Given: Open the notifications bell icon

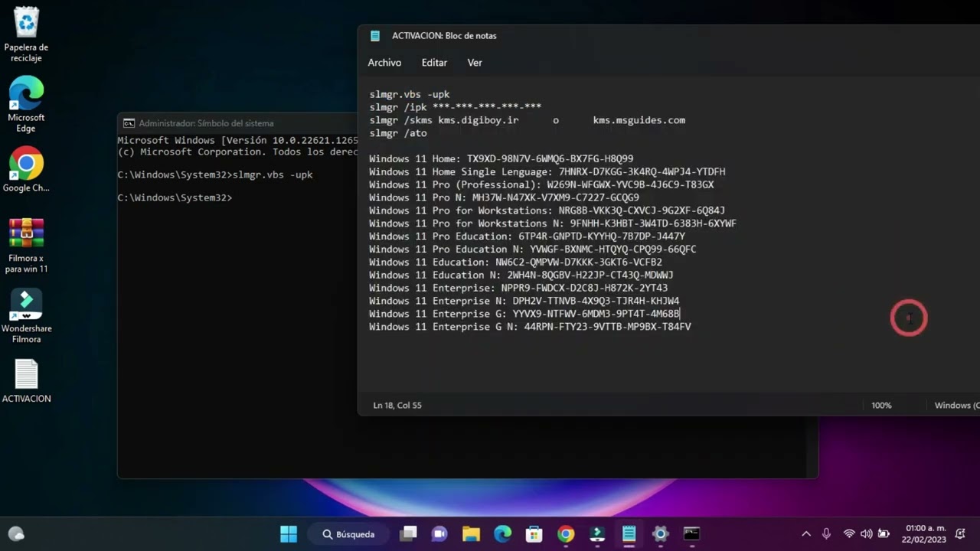Looking at the screenshot, I should (960, 534).
